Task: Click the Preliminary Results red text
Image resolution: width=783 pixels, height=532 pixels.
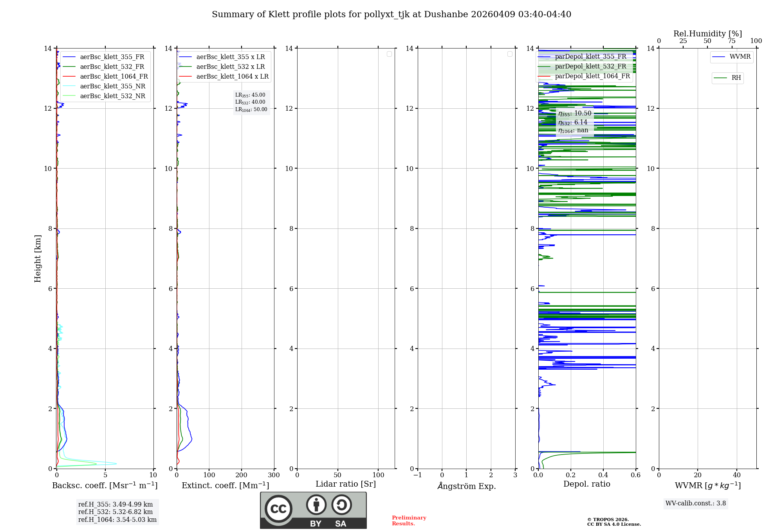Action: [x=409, y=521]
